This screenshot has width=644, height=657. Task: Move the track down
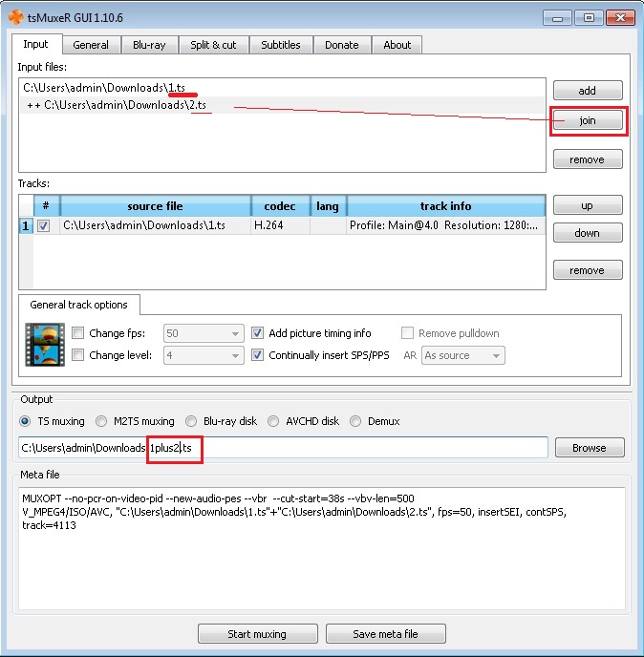588,233
